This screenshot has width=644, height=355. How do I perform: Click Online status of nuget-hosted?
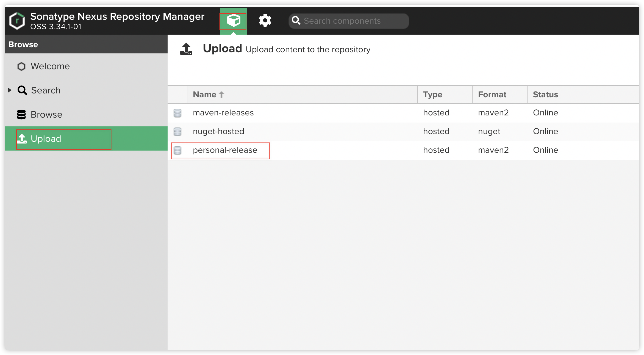545,131
